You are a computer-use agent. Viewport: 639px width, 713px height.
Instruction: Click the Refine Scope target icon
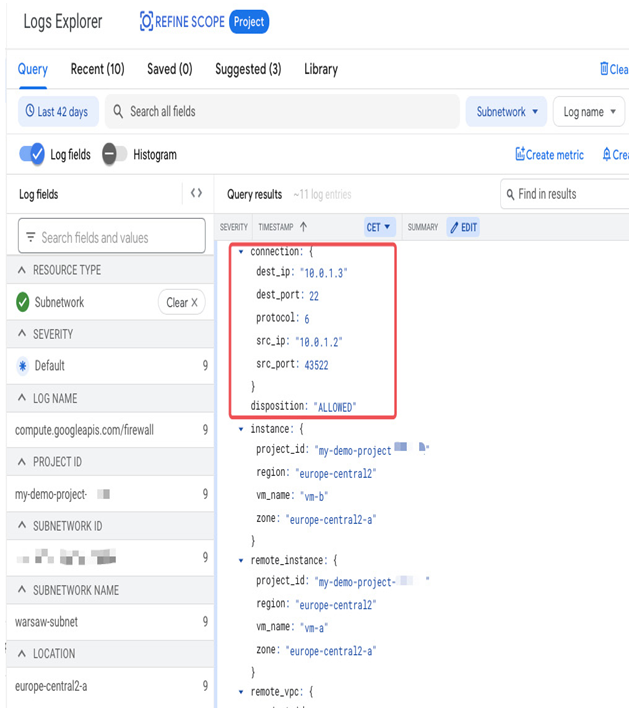pyautogui.click(x=146, y=21)
